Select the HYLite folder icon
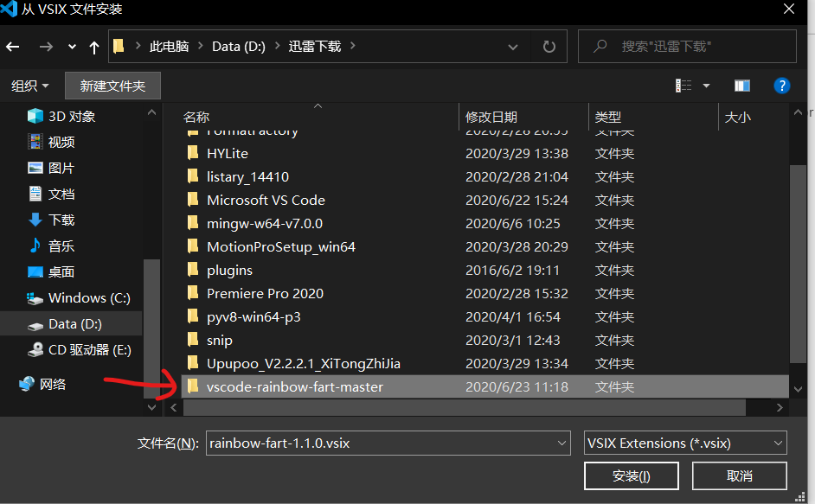This screenshot has width=815, height=504. coord(193,153)
